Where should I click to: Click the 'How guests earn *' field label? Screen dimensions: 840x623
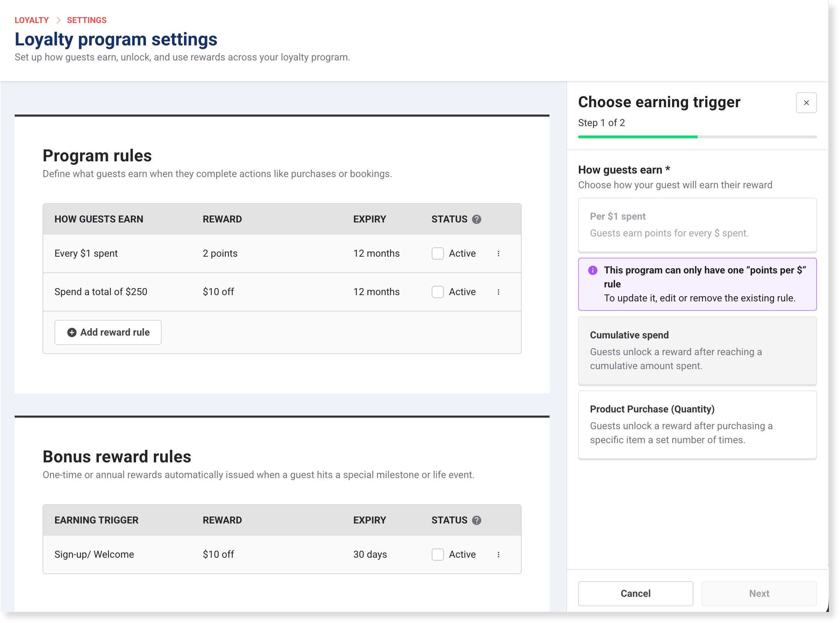click(624, 170)
